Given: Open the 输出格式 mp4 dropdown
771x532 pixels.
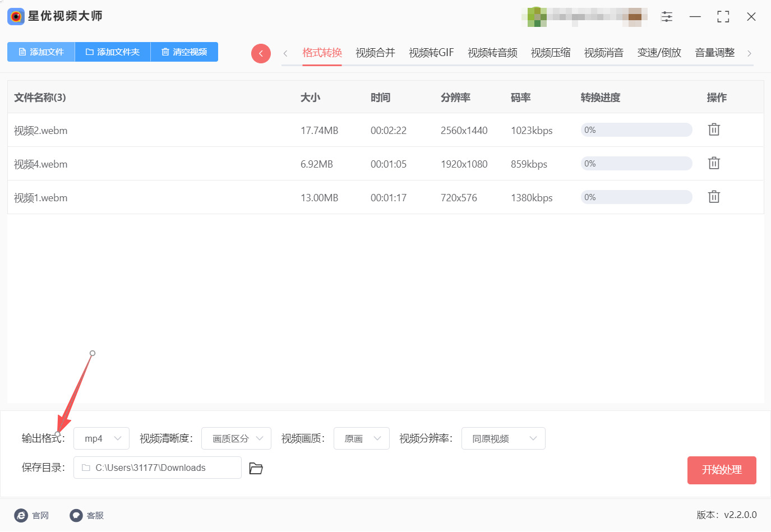Looking at the screenshot, I should click(x=101, y=438).
